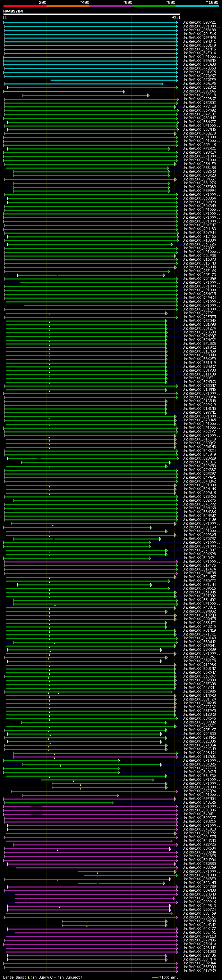Open the UniRef100_C0PCJ8 hit
The width and height of the screenshot is (222, 980).
[x=199, y=95]
